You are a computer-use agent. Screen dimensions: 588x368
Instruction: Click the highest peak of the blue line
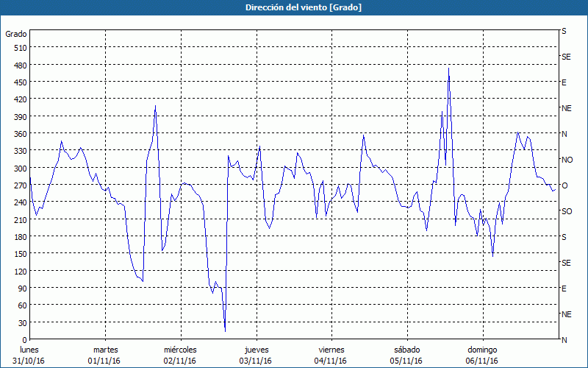pos(448,68)
